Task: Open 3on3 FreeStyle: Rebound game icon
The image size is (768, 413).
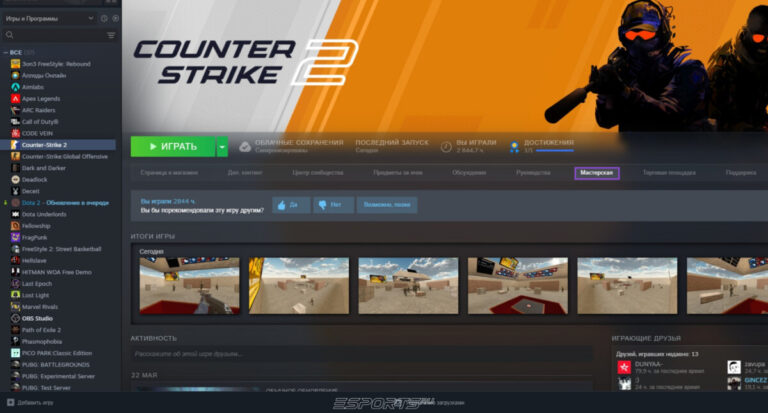Action: (x=15, y=64)
